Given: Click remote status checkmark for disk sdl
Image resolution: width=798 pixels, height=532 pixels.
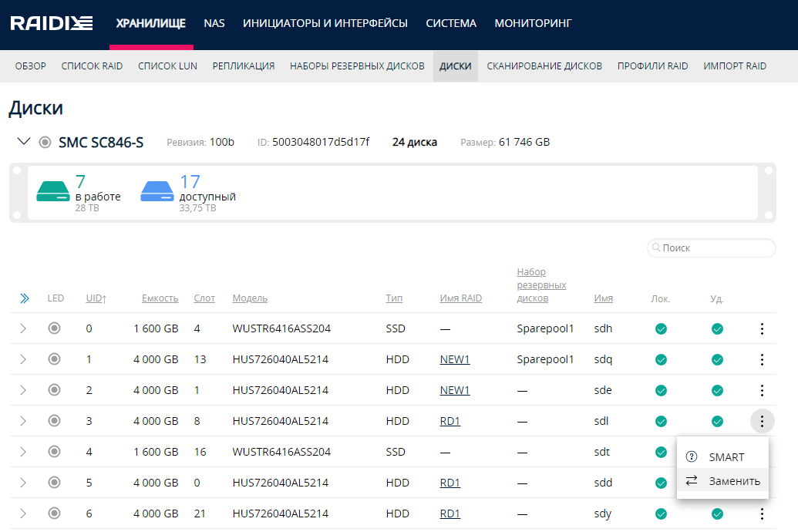Looking at the screenshot, I should [x=717, y=422].
